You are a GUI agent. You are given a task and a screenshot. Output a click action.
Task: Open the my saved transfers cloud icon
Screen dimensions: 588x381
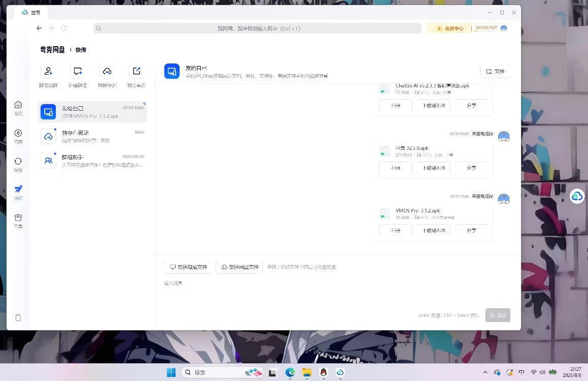[107, 71]
